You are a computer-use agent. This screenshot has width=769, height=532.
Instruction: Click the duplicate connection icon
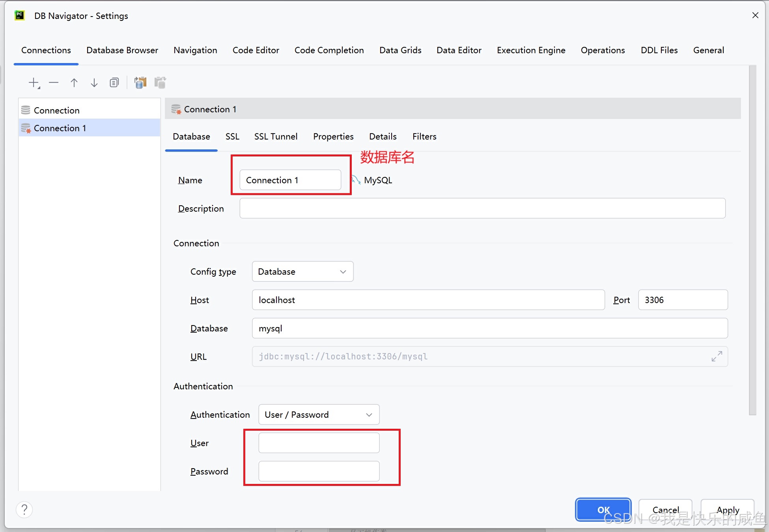(114, 83)
